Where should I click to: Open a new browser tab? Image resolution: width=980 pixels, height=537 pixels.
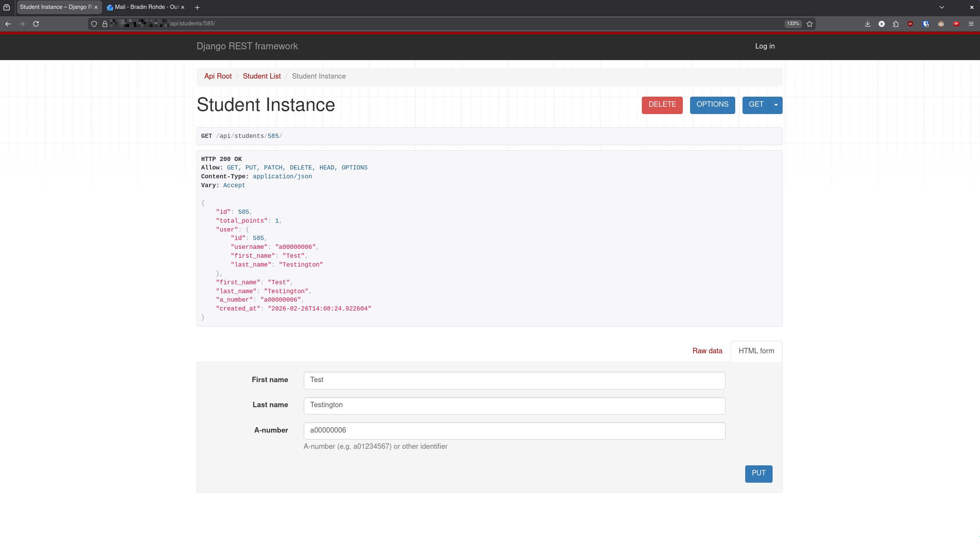(197, 7)
